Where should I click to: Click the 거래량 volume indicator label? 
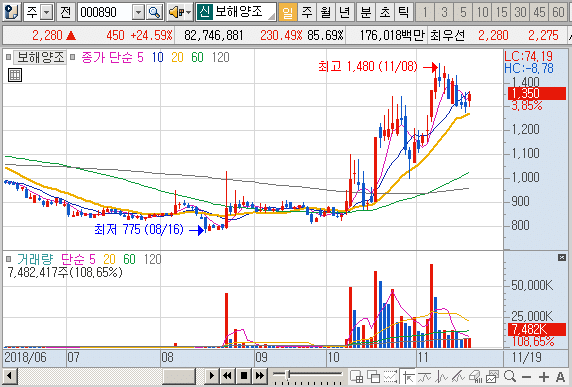pyautogui.click(x=35, y=259)
